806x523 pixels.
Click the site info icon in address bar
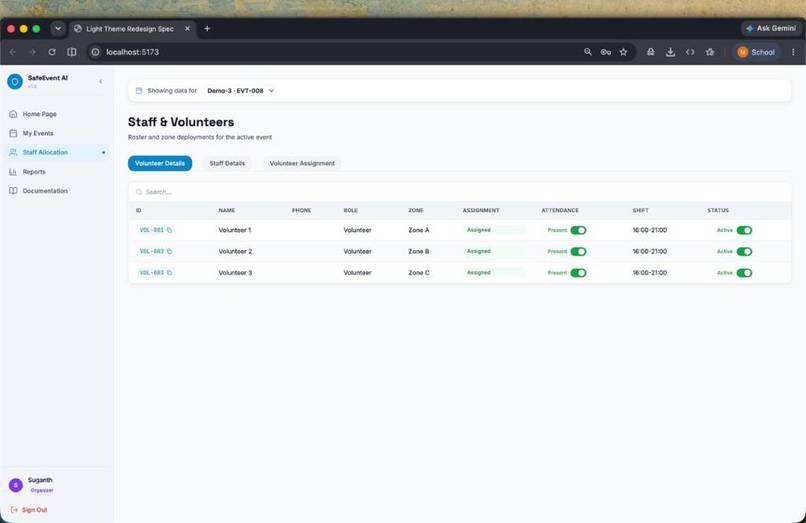point(96,52)
